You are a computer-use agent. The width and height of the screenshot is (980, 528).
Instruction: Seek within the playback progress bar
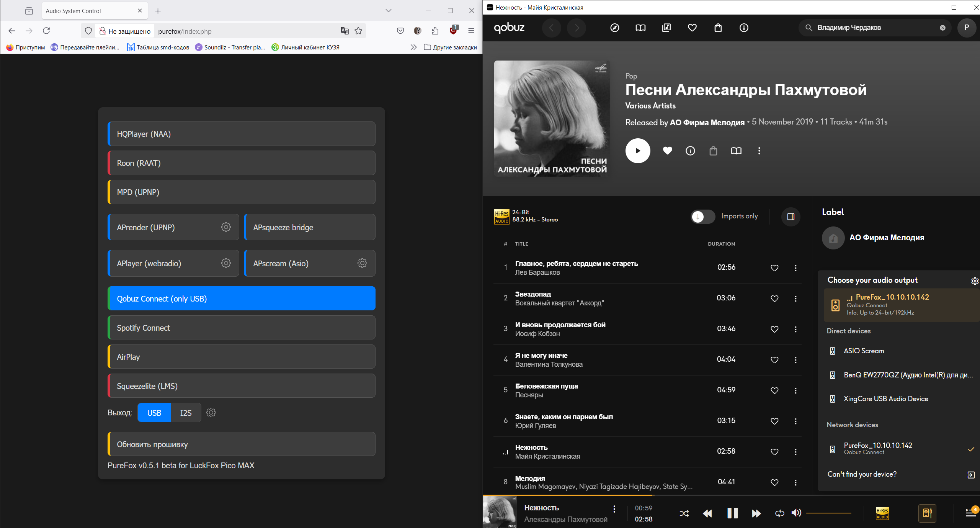pos(731,495)
